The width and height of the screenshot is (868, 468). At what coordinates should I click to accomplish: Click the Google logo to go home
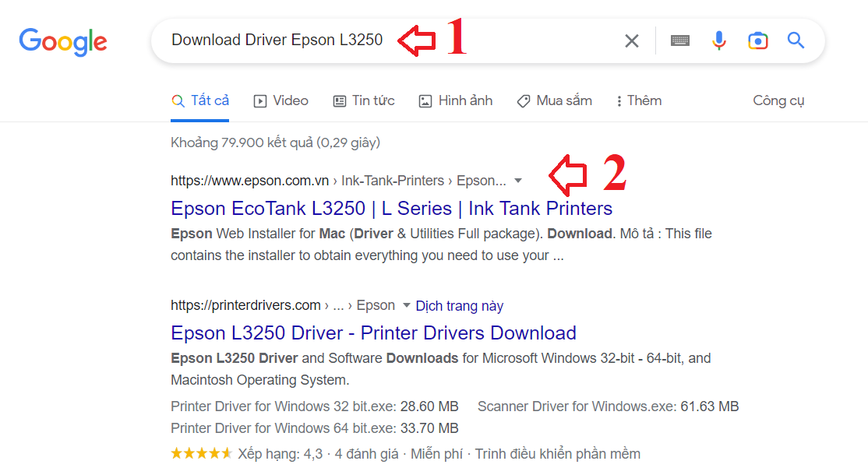63,42
